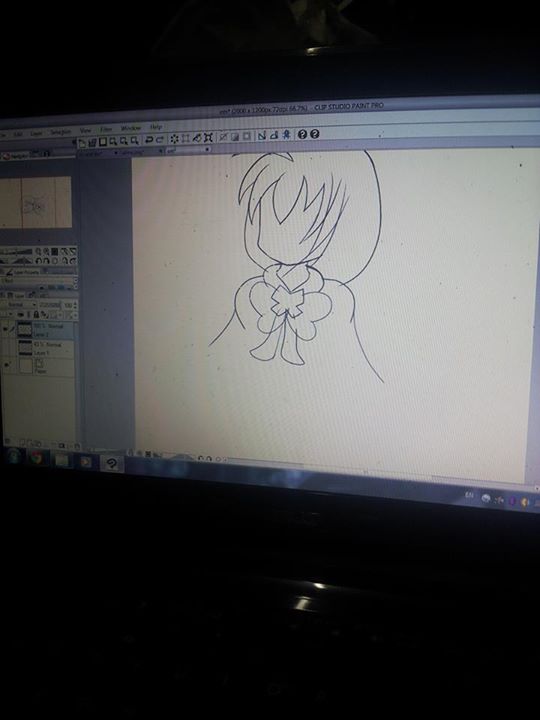Click the Clear (dotted circle) icon
The height and width of the screenshot is (720, 540).
coord(174,139)
